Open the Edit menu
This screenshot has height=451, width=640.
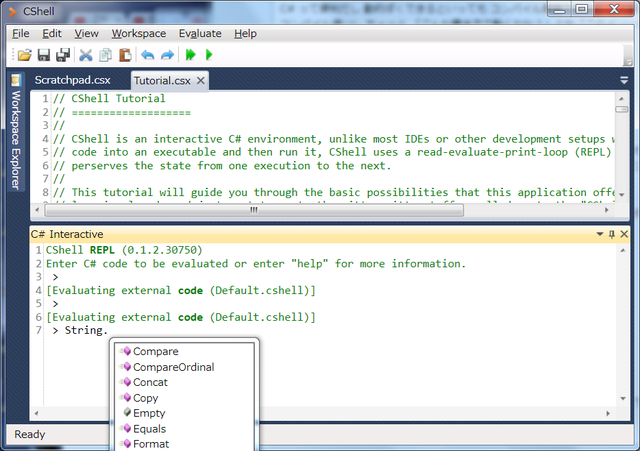point(52,33)
